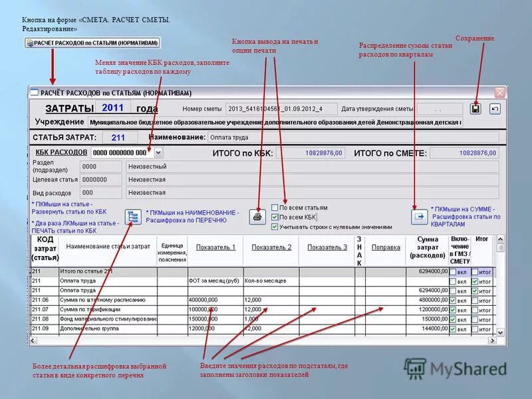Click horizontal scrollbar left arrow
The image size is (532, 399).
[x=33, y=340]
